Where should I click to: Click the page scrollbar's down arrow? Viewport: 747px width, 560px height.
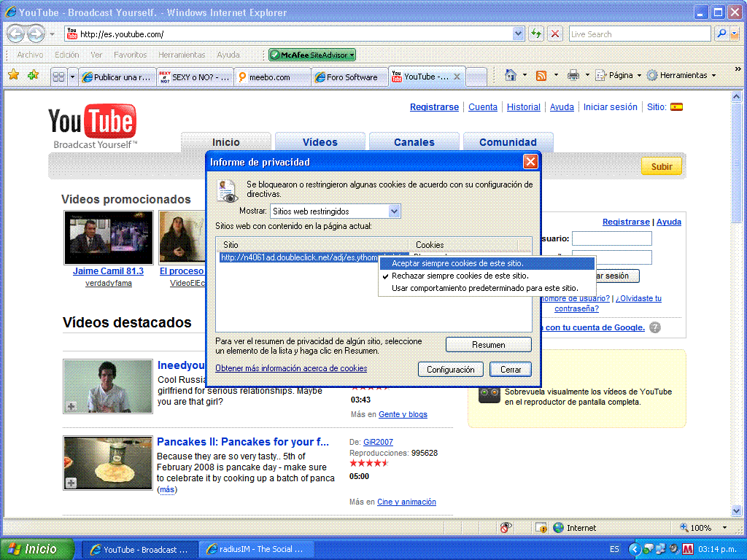pos(736,511)
